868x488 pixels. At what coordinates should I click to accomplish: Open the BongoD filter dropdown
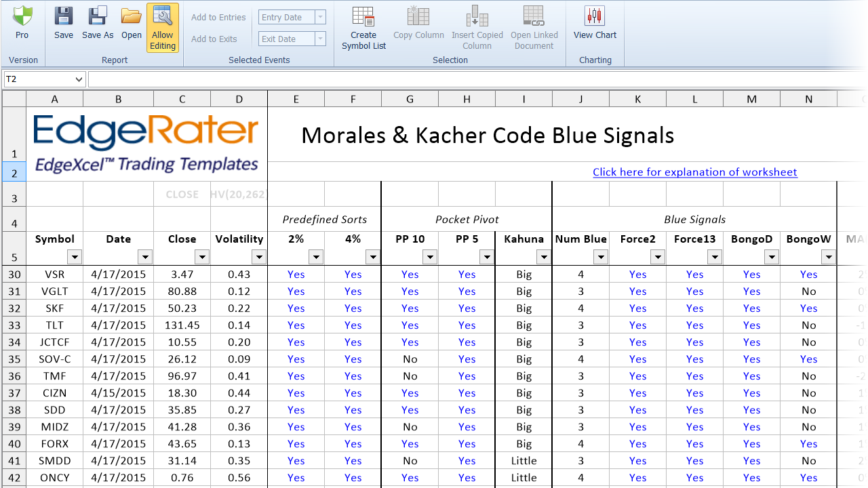coord(772,257)
